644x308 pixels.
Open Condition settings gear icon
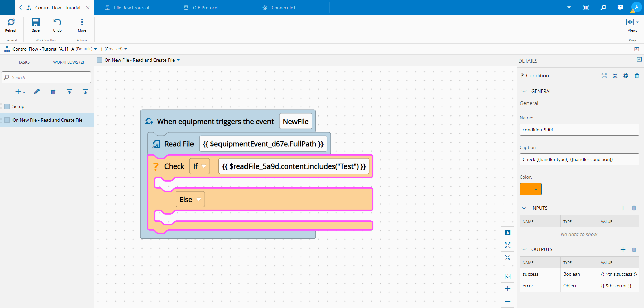click(626, 76)
